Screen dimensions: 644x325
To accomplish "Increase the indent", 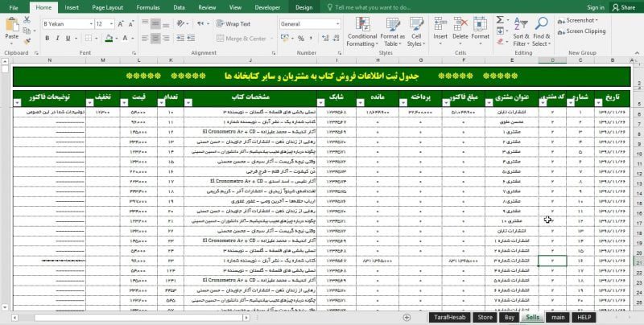I will pos(191,38).
